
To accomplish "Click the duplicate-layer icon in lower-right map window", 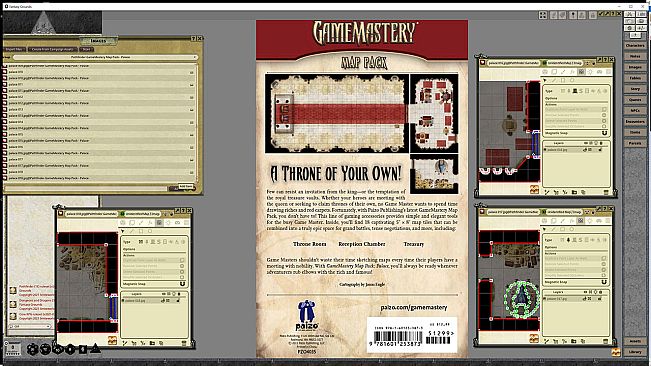I will [583, 341].
